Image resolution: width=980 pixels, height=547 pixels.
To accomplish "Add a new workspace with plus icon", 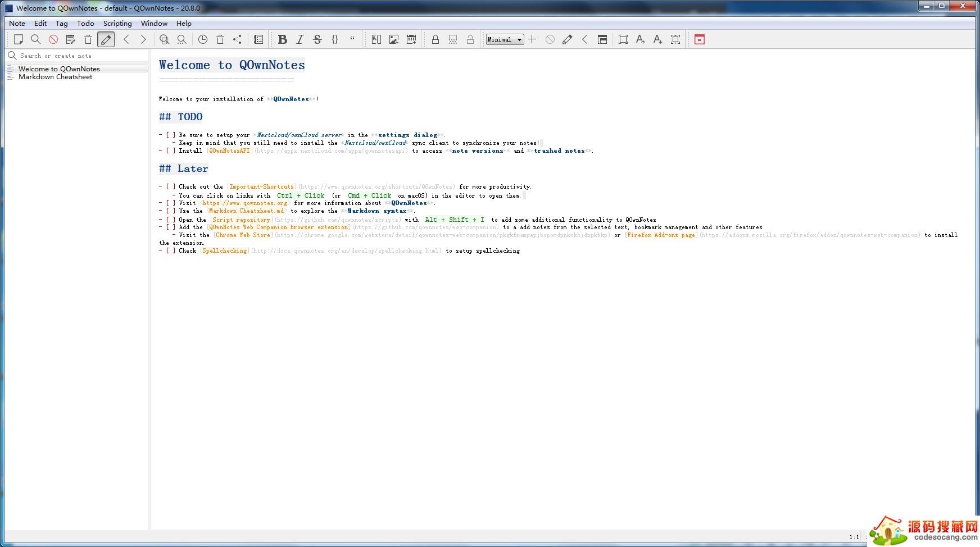I will [x=532, y=39].
